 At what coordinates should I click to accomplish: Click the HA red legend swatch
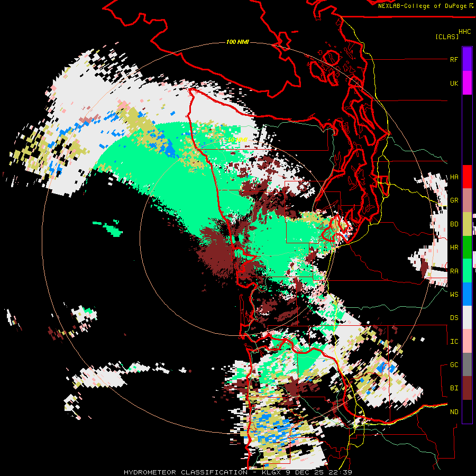pos(467,177)
